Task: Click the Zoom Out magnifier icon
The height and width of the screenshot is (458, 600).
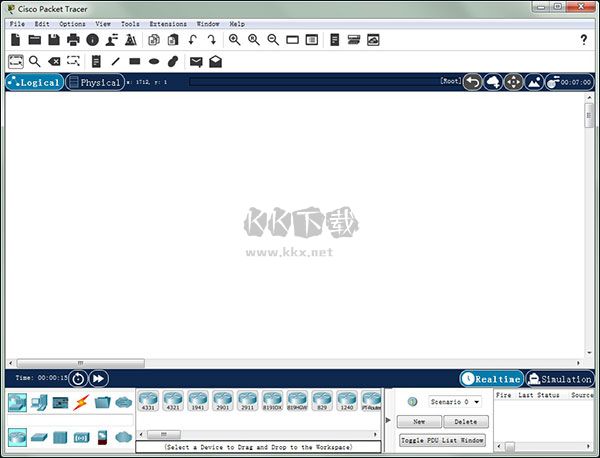Action: (x=273, y=40)
